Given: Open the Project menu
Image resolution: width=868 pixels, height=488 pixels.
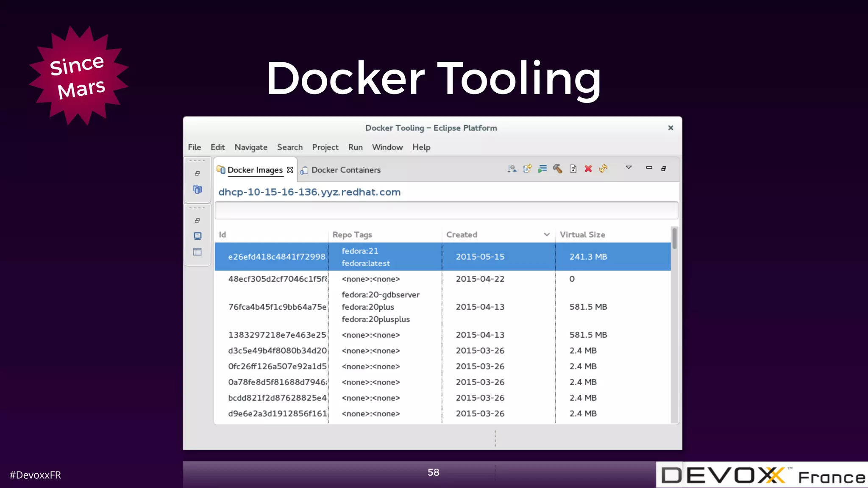Looking at the screenshot, I should click(x=325, y=147).
